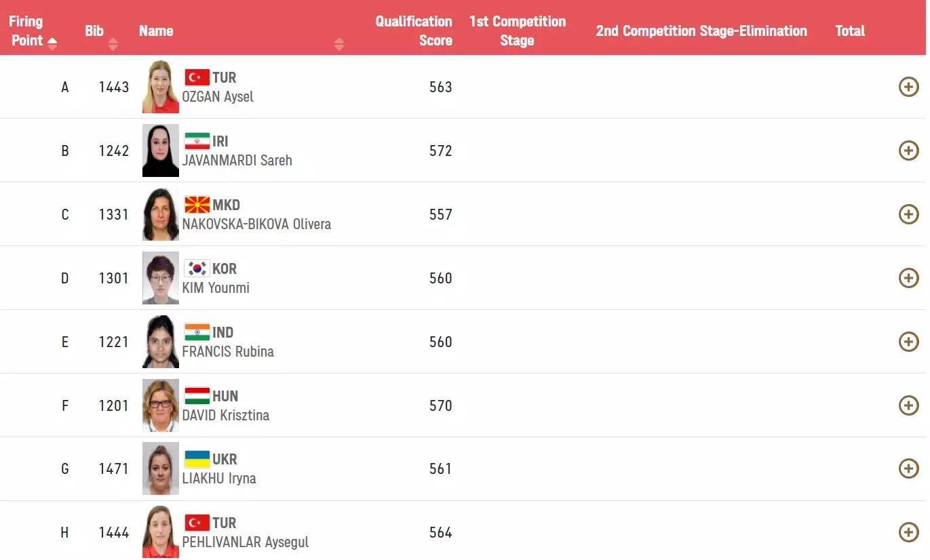
Task: Click the South Korea flag icon
Action: (197, 268)
